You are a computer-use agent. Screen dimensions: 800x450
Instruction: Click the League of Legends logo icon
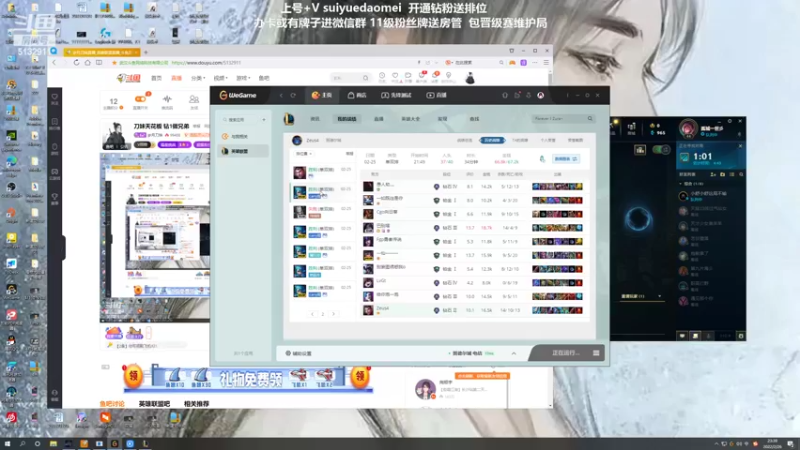tap(289, 119)
